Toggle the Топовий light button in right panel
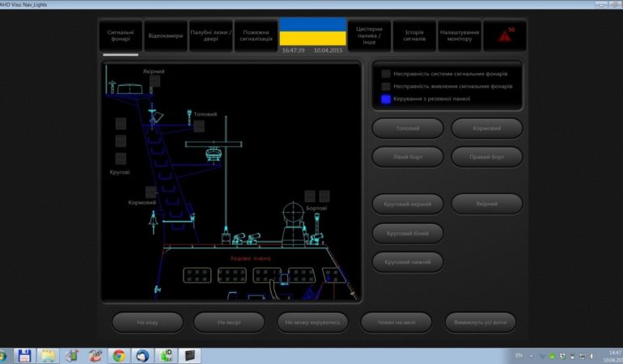Screen dimensions: 623x364 [408, 129]
